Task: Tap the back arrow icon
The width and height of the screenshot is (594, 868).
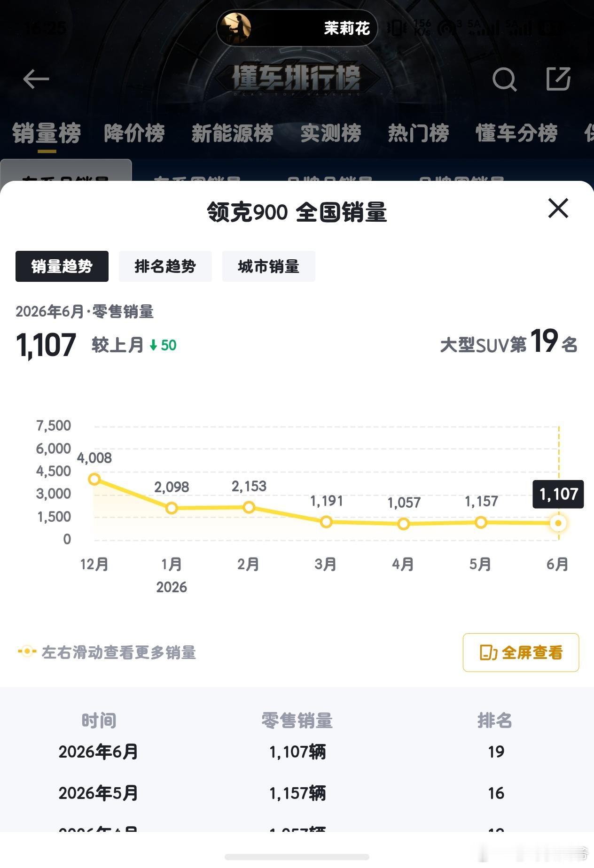Action: (36, 79)
